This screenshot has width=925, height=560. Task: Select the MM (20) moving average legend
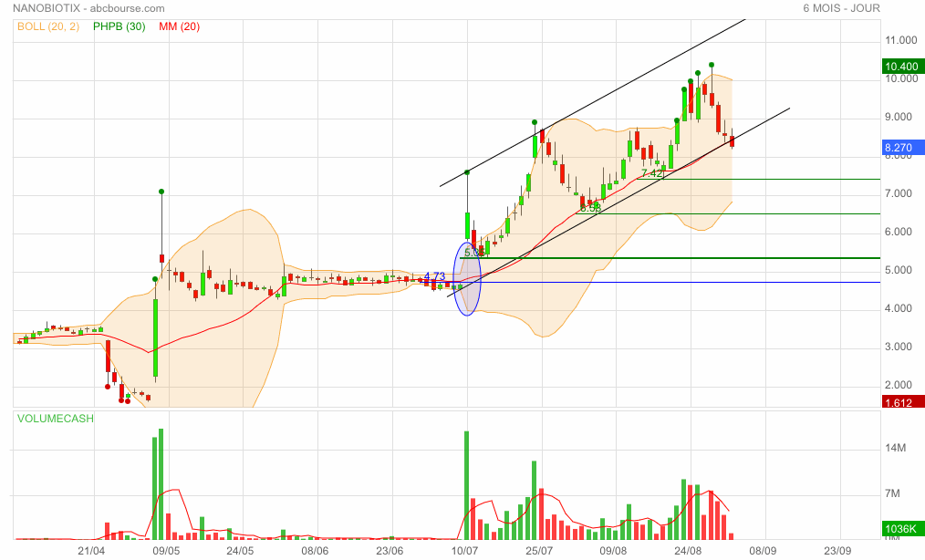tap(180, 26)
